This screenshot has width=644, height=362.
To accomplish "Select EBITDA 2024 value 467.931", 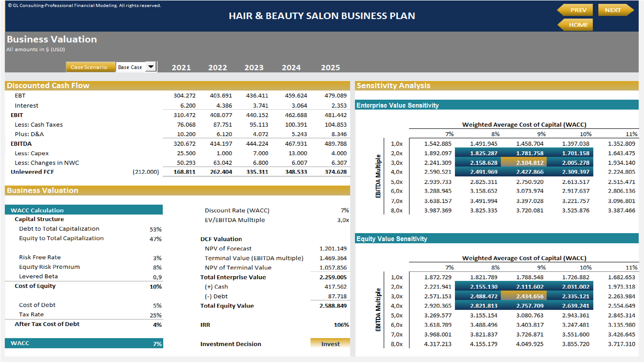I will click(296, 144).
